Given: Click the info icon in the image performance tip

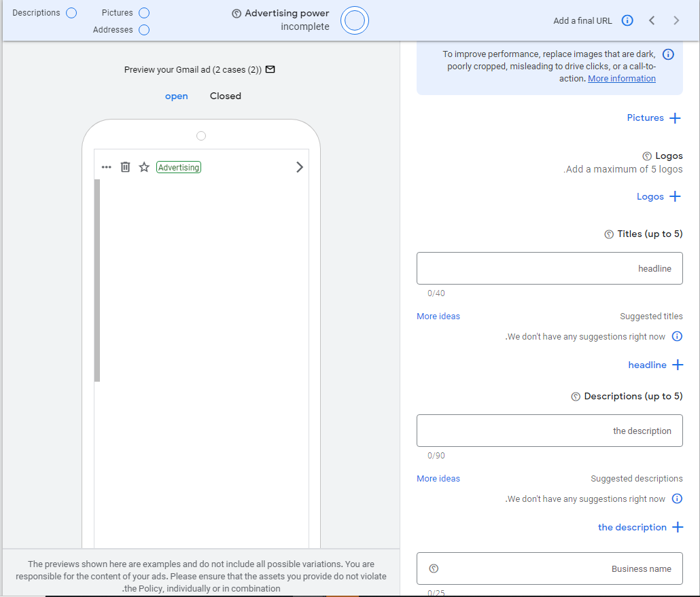Looking at the screenshot, I should pos(668,54).
